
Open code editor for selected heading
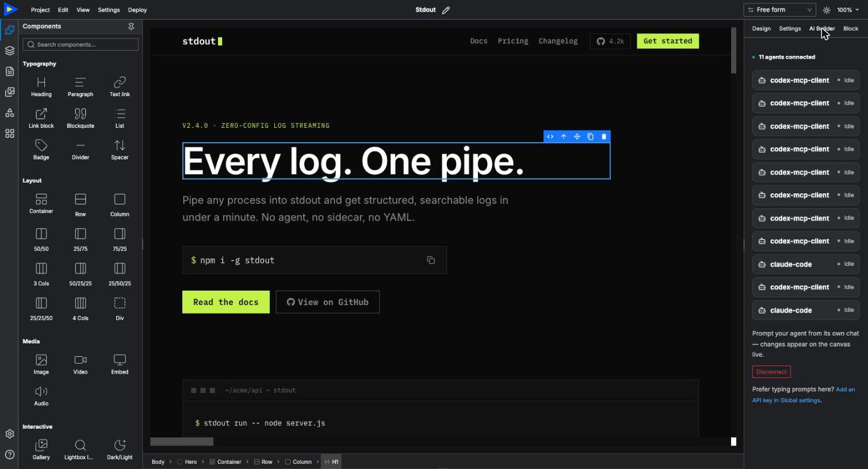click(x=550, y=136)
